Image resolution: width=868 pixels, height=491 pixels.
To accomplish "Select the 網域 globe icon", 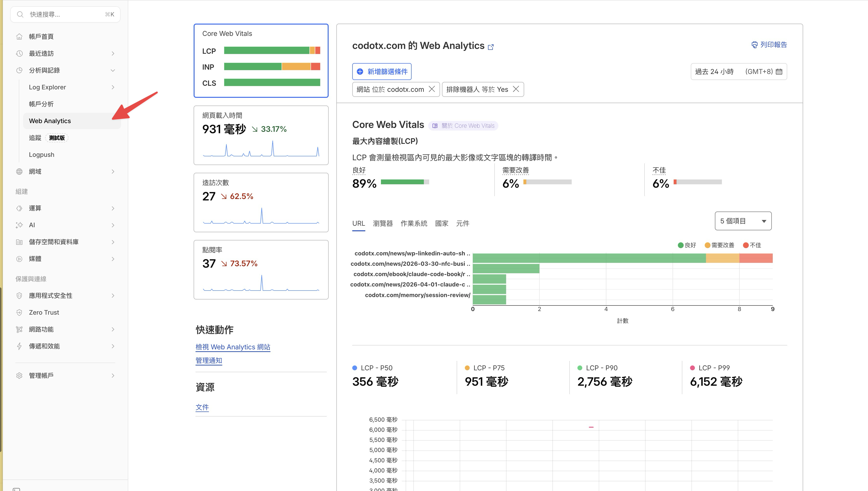I will point(20,171).
